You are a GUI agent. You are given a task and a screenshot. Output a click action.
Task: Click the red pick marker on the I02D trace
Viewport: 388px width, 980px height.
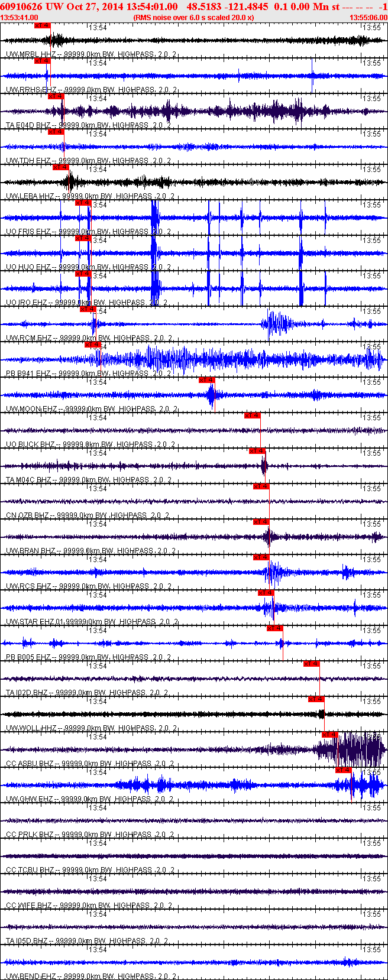(312, 664)
